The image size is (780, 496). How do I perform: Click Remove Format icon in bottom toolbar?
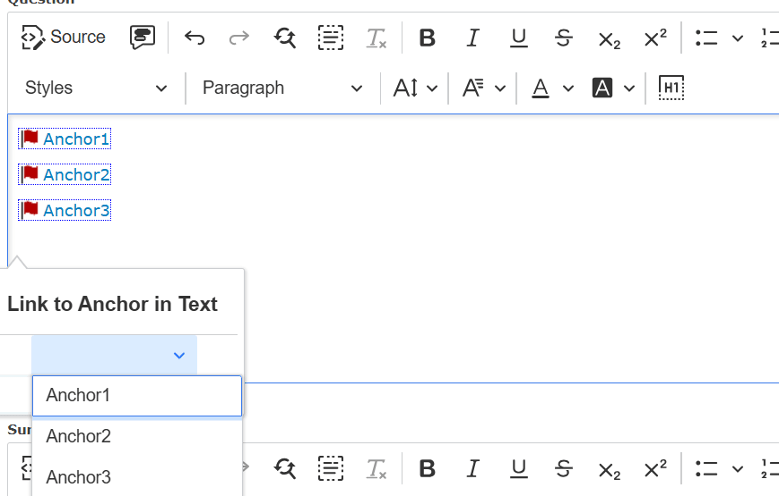(376, 469)
